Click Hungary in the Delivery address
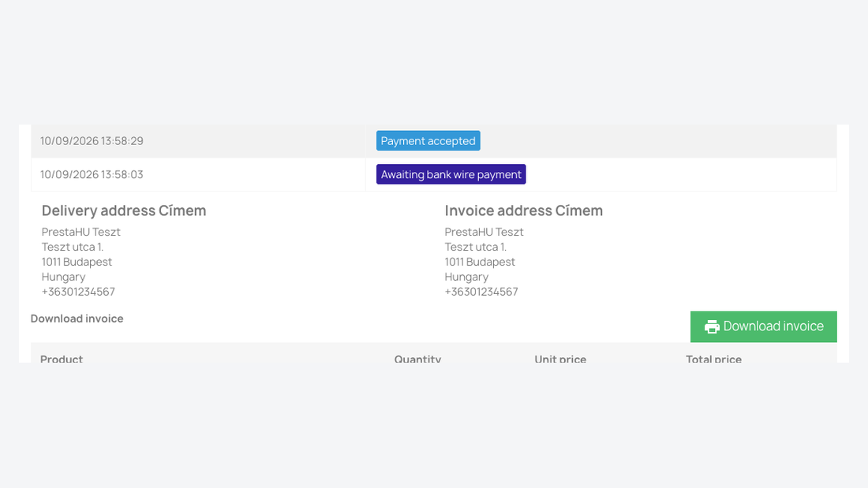This screenshot has height=488, width=868. click(x=64, y=277)
